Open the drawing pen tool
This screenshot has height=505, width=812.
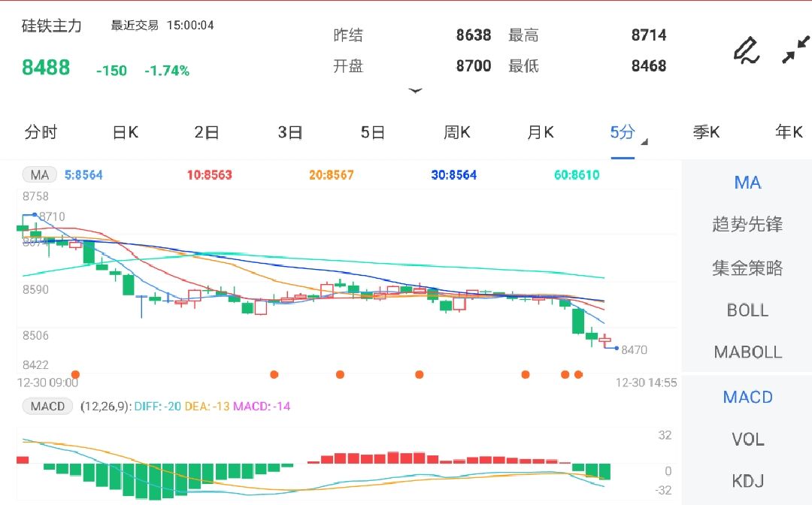pos(747,50)
